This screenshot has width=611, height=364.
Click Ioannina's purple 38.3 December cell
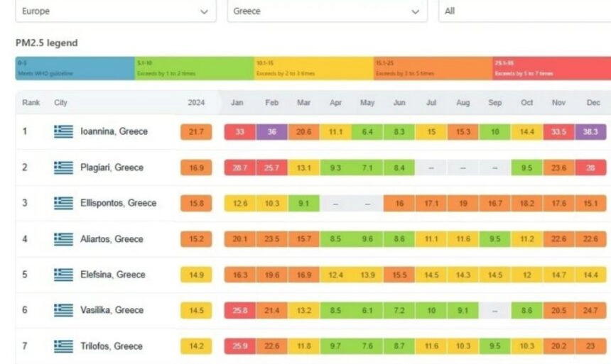pos(592,132)
